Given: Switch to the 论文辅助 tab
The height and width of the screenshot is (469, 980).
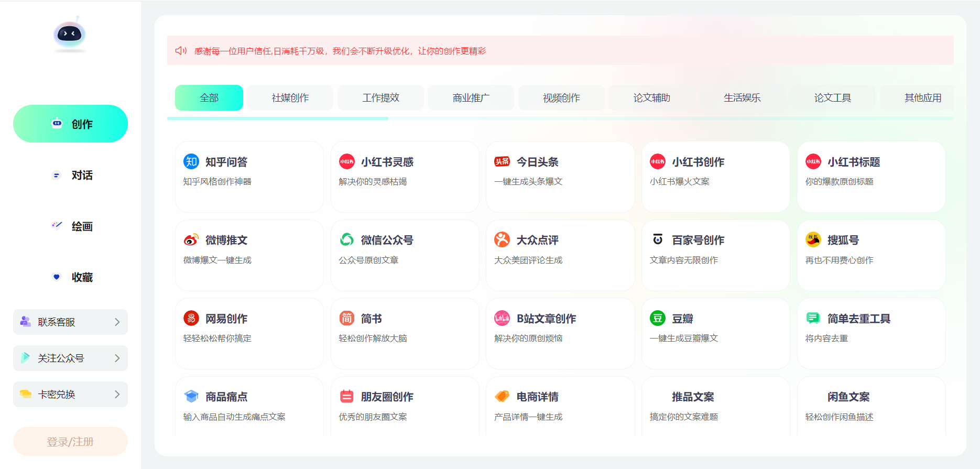Looking at the screenshot, I should [x=652, y=97].
